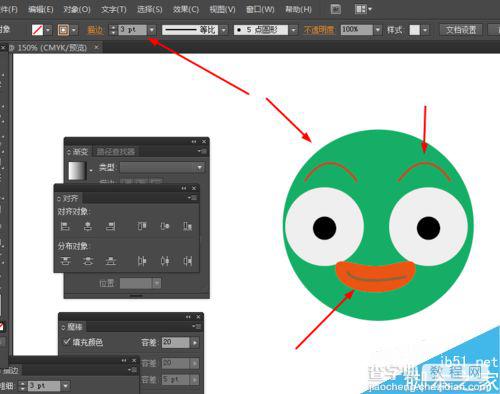Click vertical align bottom icon in Align panel
This screenshot has width=500, height=394.
(187, 226)
